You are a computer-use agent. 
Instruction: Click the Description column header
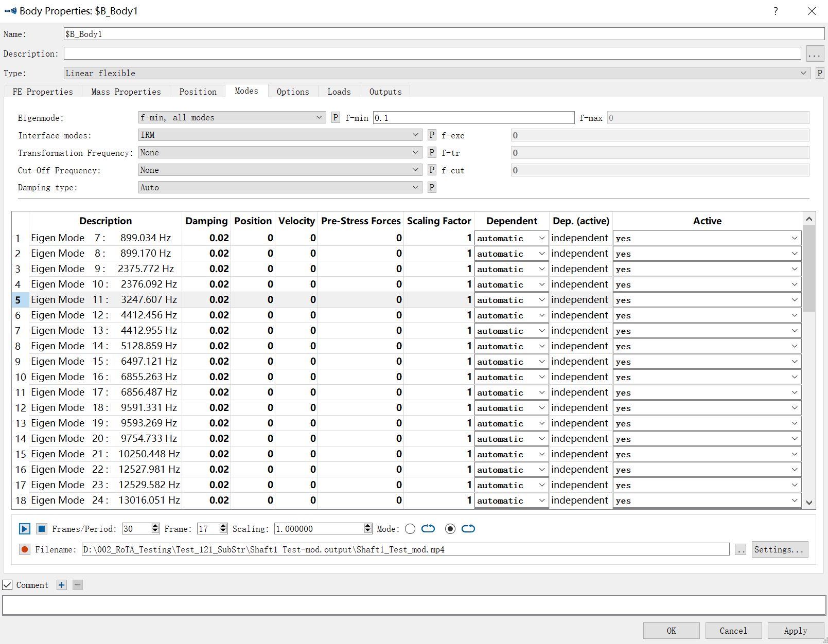(105, 221)
